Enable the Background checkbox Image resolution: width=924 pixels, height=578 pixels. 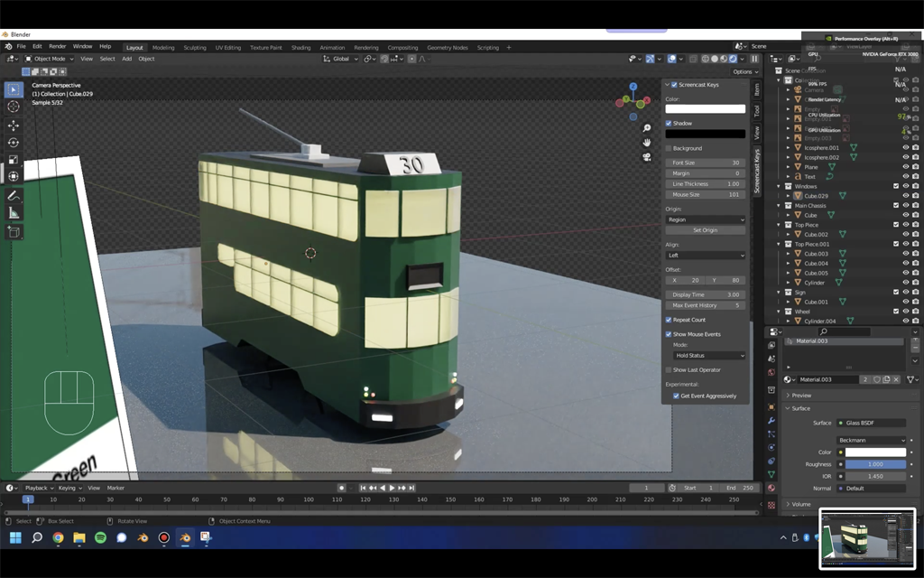(669, 149)
